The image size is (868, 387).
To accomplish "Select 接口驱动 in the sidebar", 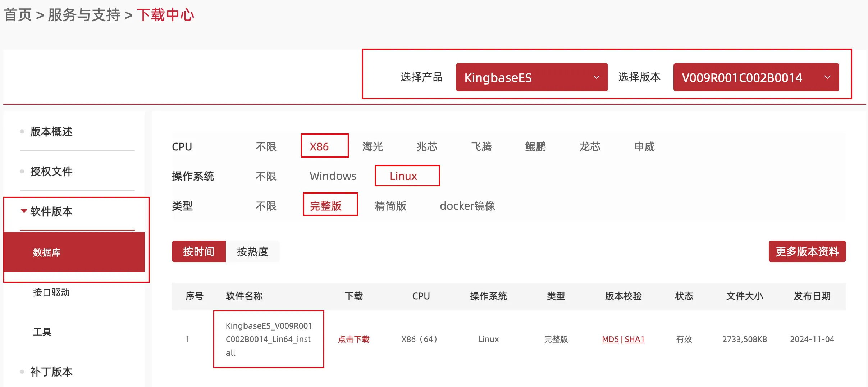I will (x=51, y=292).
